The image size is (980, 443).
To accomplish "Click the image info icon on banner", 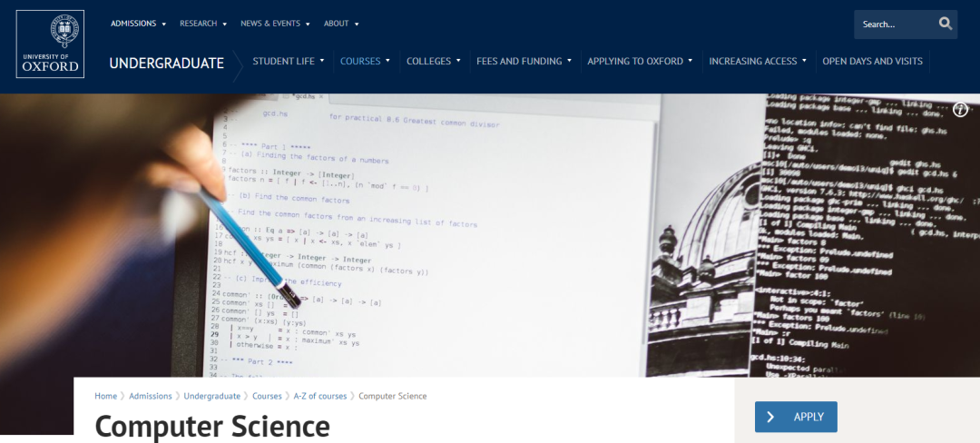I will coord(960,110).
